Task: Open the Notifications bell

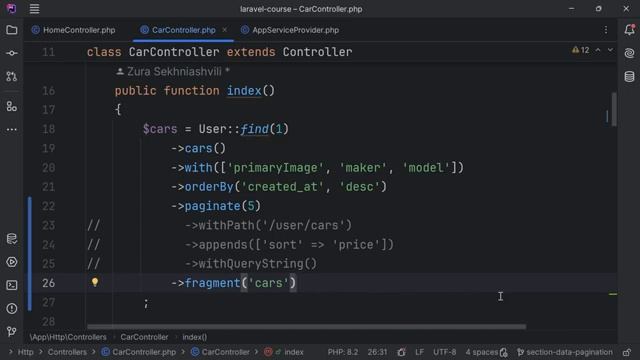Action: 629,29
